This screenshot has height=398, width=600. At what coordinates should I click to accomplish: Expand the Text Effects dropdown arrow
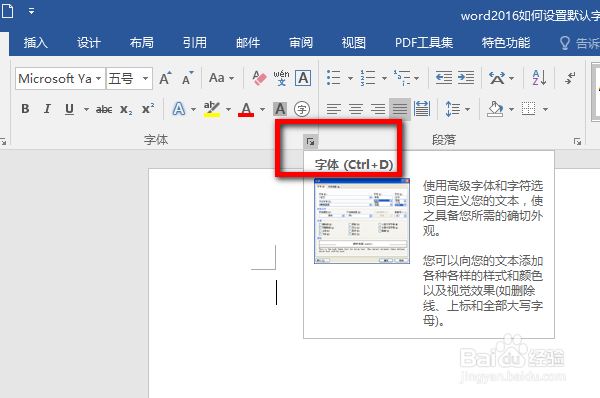[194, 109]
